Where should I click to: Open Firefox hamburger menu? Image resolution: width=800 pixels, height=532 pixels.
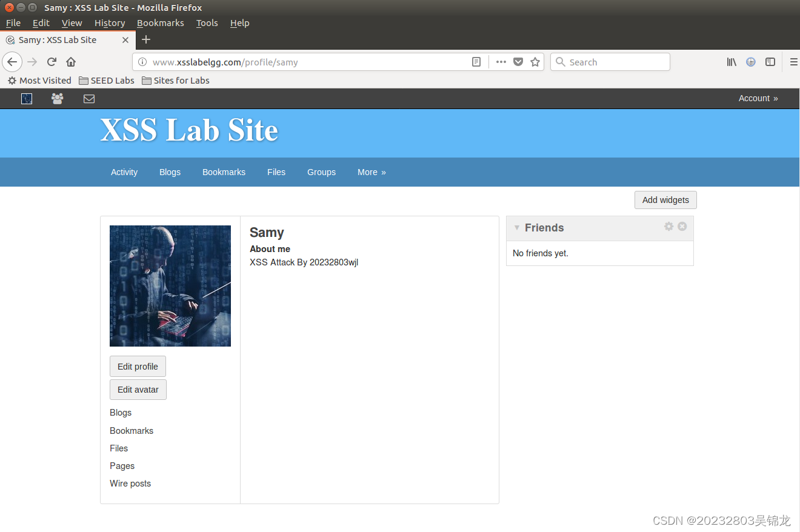[x=793, y=62]
